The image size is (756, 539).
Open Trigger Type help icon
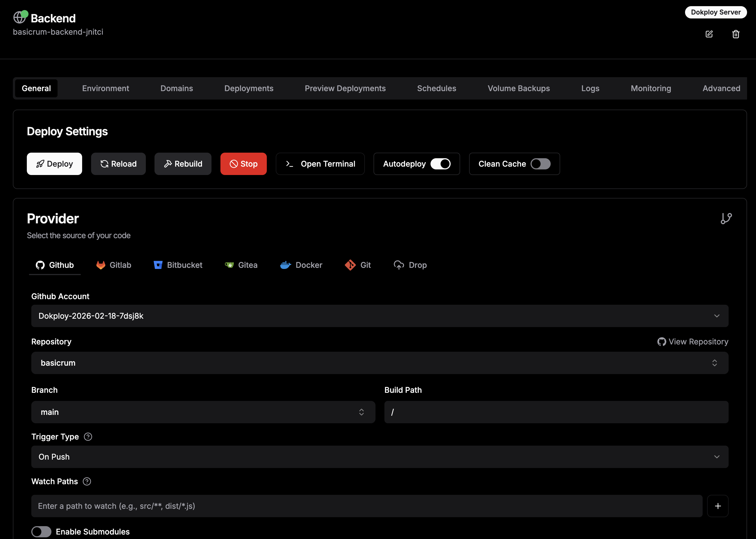click(x=88, y=437)
